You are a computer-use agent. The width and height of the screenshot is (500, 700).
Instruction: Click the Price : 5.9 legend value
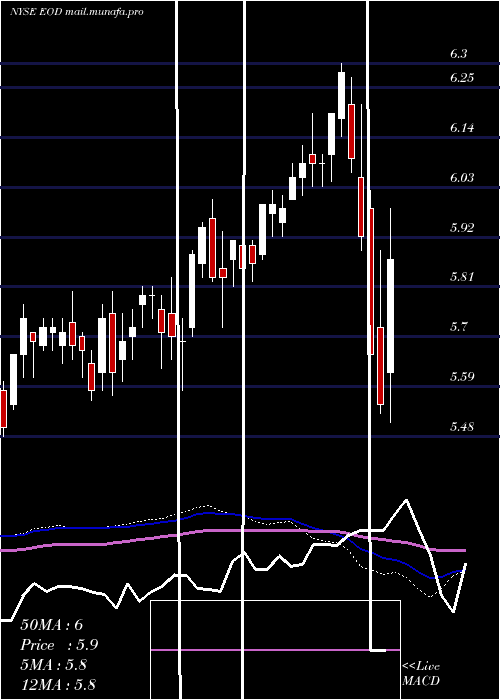59,645
